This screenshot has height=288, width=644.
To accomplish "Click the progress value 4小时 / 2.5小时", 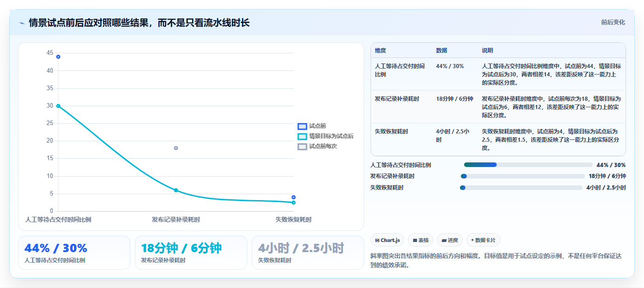I will point(606,188).
